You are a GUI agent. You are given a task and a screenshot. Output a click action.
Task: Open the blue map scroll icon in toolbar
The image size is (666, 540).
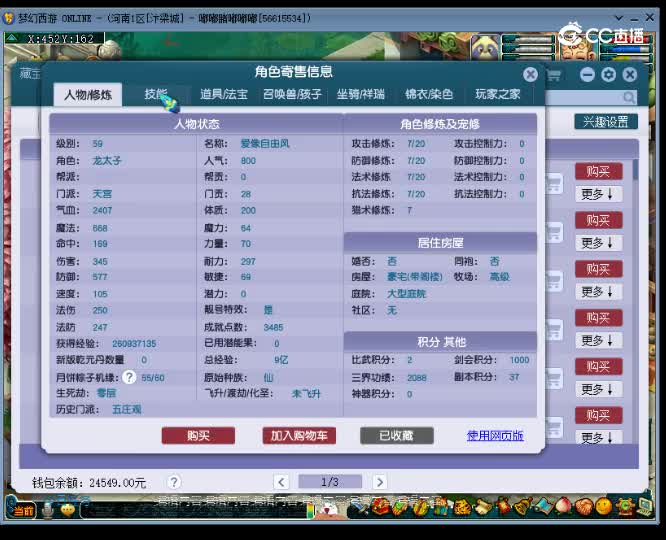click(543, 506)
